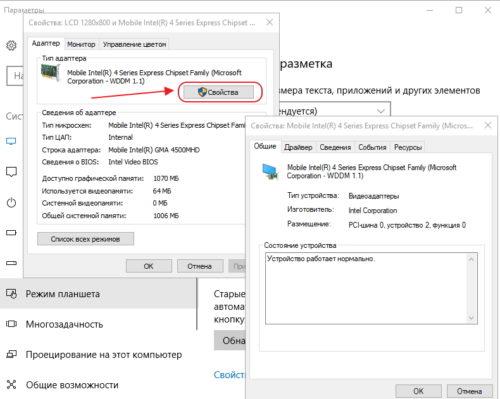The height and width of the screenshot is (399, 500).
Task: Click the Mobile Intel(R) GMA 4500MHD value
Action: (154, 150)
